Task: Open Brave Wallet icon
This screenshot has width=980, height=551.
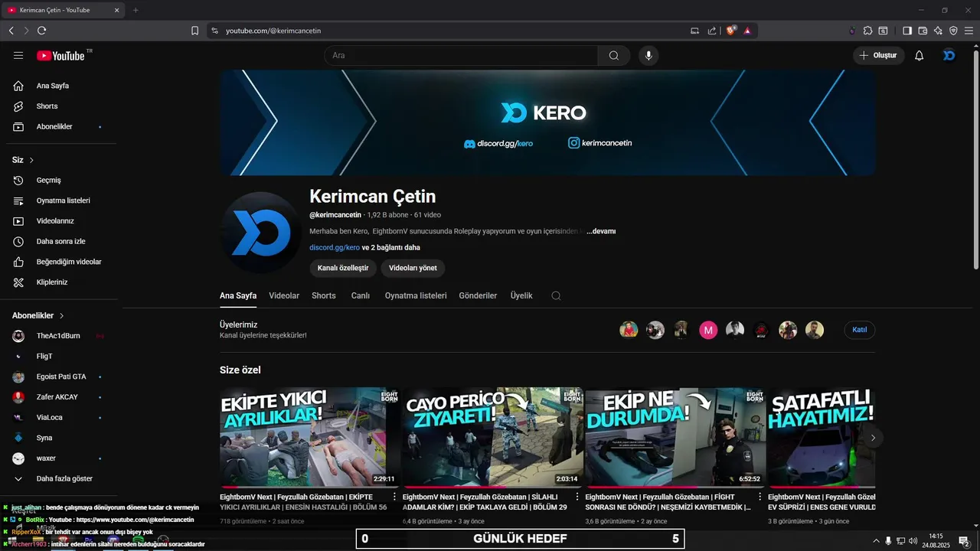Action: [923, 31]
